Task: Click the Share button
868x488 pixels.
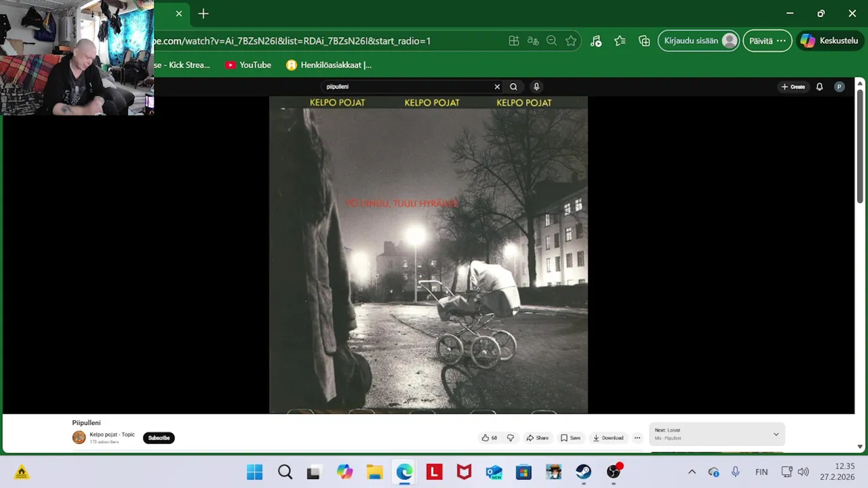Action: (x=537, y=438)
